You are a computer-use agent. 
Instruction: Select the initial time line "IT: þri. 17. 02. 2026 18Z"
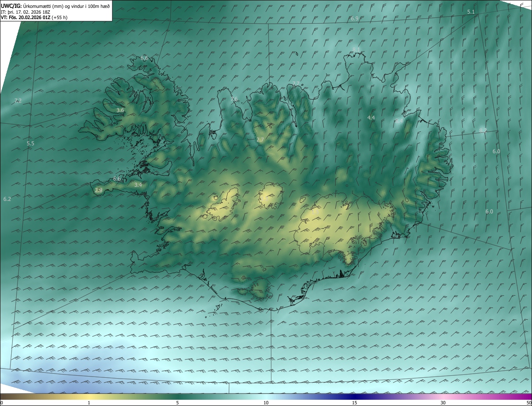click(26, 12)
